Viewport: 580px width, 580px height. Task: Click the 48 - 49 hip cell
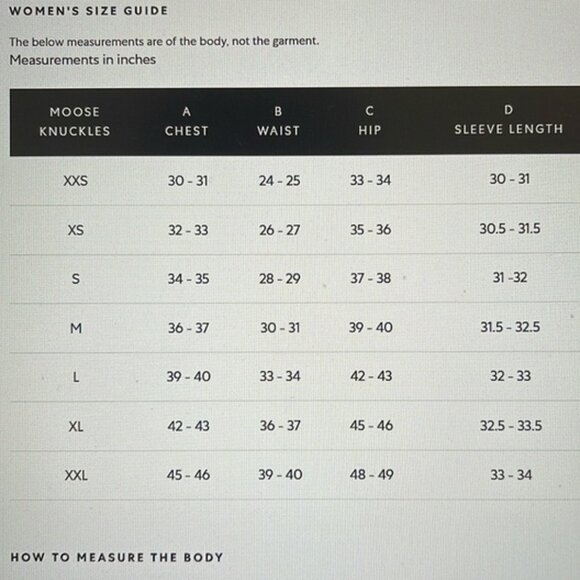(x=371, y=474)
